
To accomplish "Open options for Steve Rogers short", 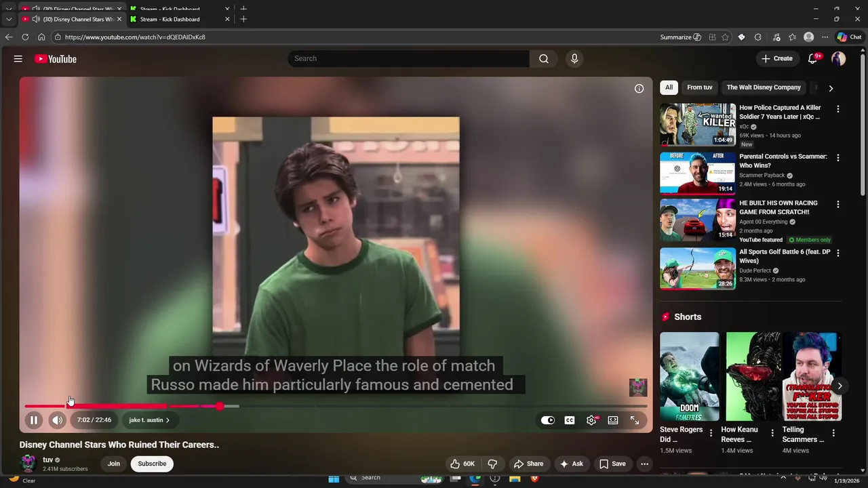I will (711, 432).
